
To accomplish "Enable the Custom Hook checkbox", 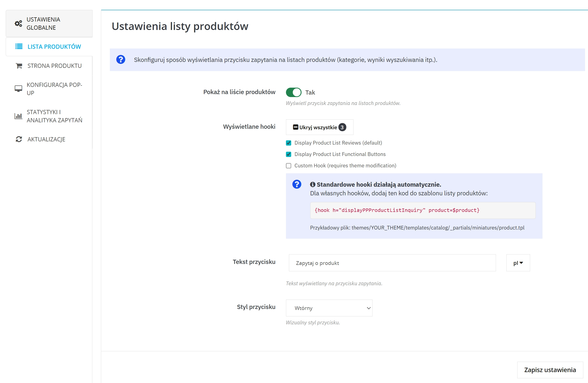I will point(288,166).
